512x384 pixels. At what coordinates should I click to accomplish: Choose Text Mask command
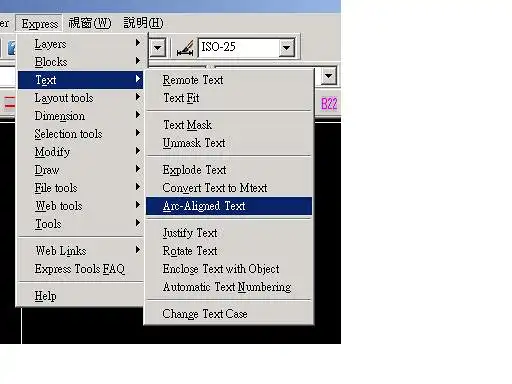[x=229, y=125]
